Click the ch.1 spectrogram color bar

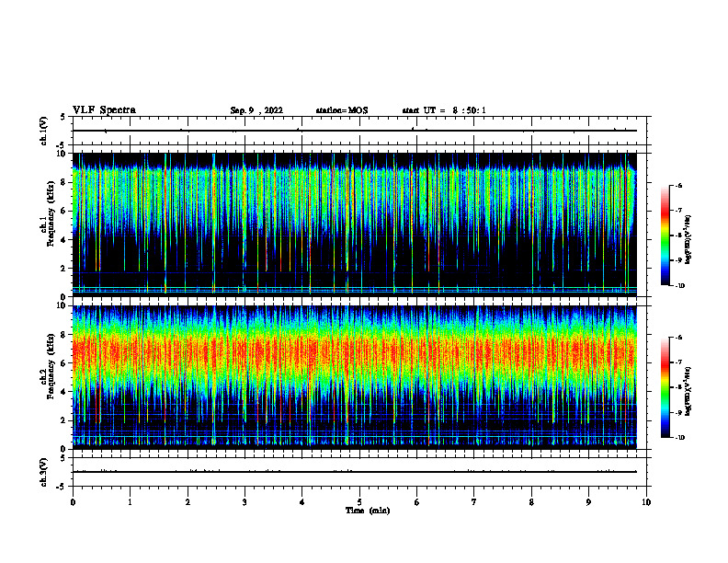coord(665,236)
